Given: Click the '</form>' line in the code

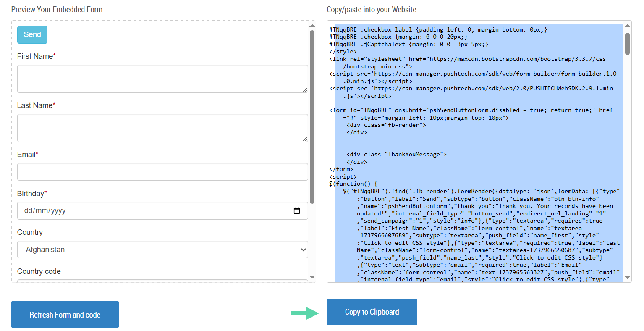Looking at the screenshot, I should 341,169.
